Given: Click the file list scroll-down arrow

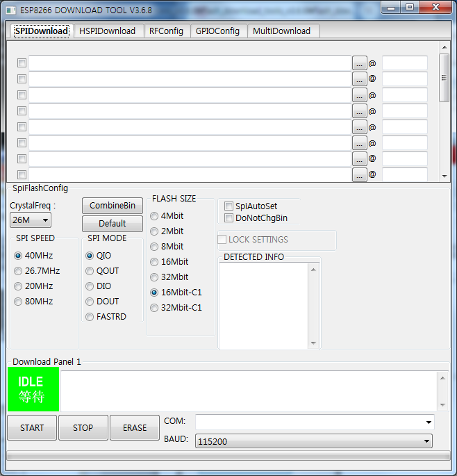Looking at the screenshot, I should coord(444,177).
